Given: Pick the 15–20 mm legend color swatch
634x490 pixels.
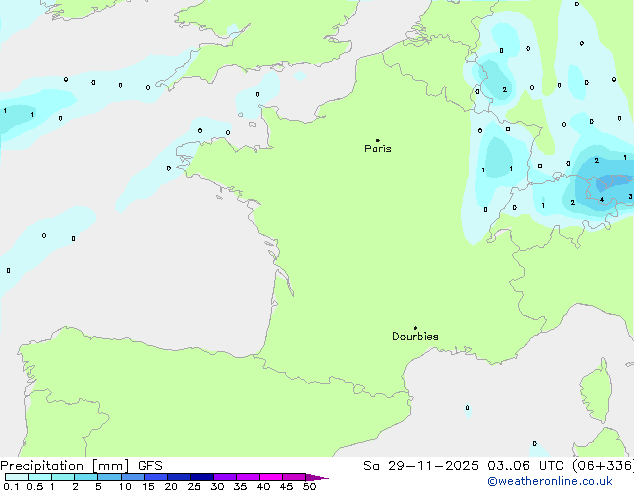Looking at the screenshot, I should click(155, 477).
